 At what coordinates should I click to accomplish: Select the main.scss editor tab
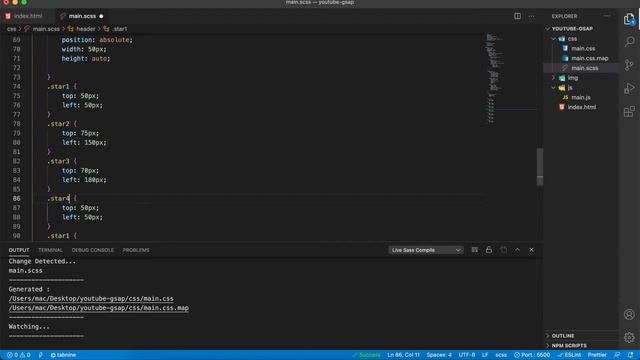pos(82,16)
